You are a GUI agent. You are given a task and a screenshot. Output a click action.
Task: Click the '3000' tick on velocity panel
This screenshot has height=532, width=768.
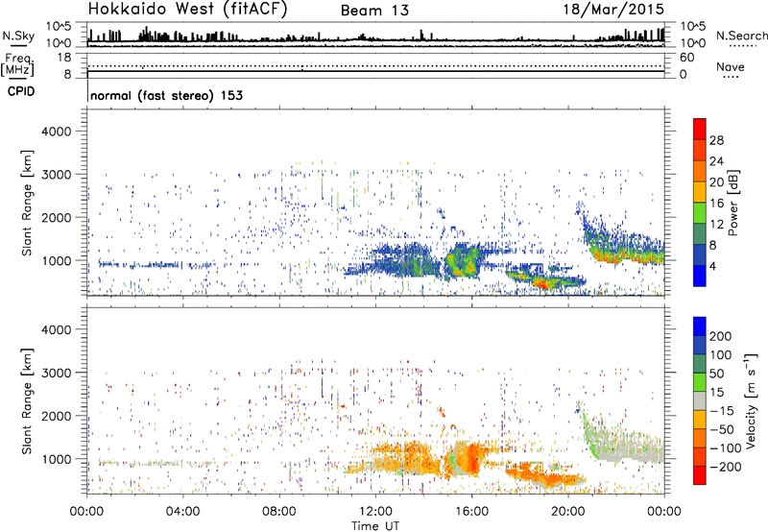tap(57, 373)
